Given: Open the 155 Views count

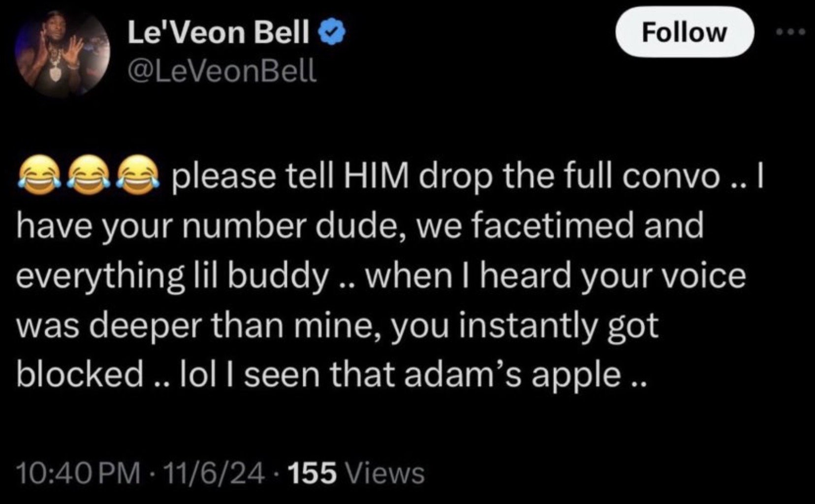Looking at the screenshot, I should pyautogui.click(x=355, y=473).
